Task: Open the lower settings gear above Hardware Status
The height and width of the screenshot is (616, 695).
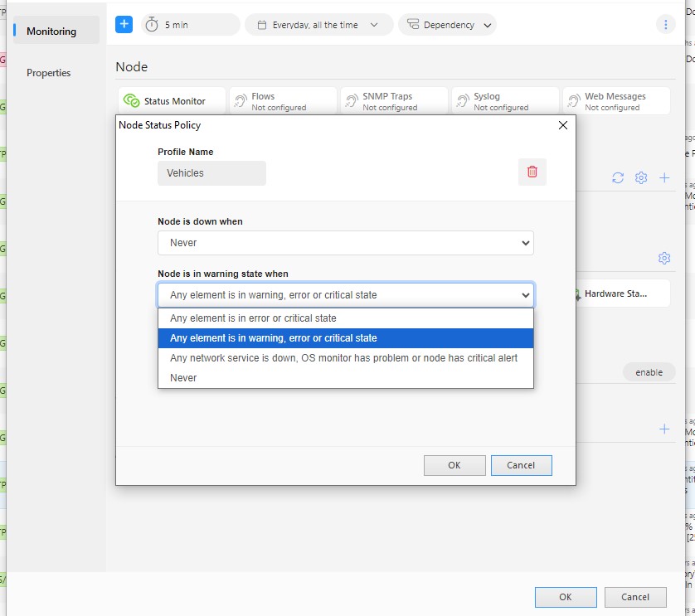Action: pyautogui.click(x=664, y=258)
